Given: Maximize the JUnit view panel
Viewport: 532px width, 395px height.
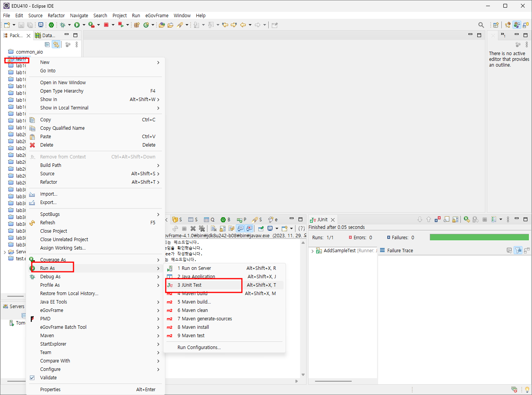Looking at the screenshot, I should pos(525,219).
